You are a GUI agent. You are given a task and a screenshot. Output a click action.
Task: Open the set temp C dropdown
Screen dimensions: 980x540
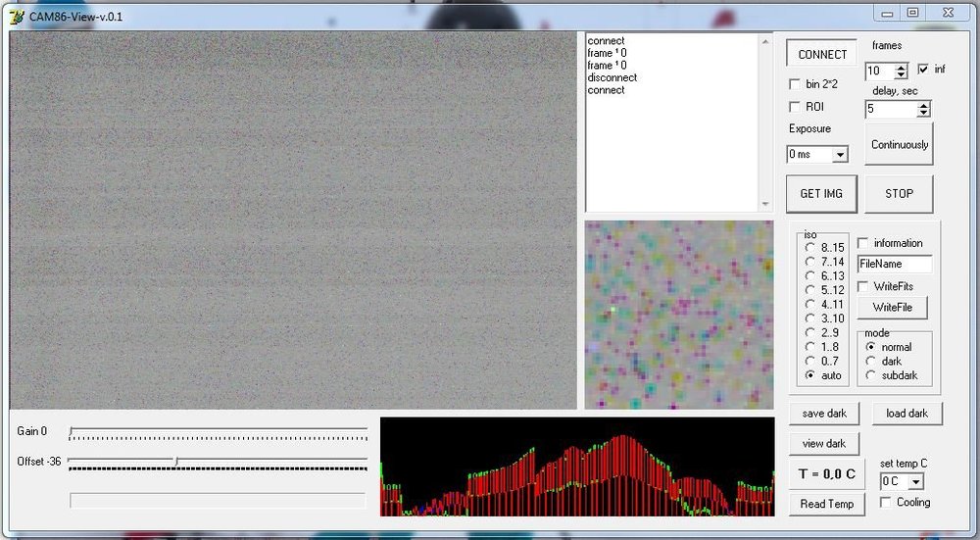coord(915,482)
